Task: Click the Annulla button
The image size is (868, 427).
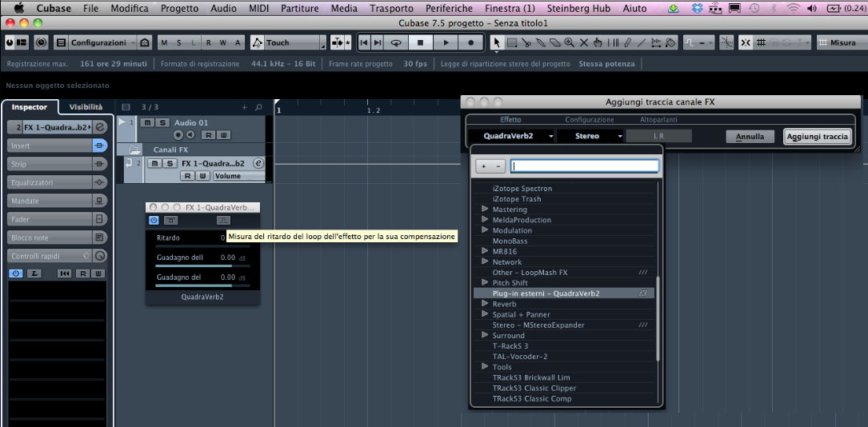Action: [750, 137]
